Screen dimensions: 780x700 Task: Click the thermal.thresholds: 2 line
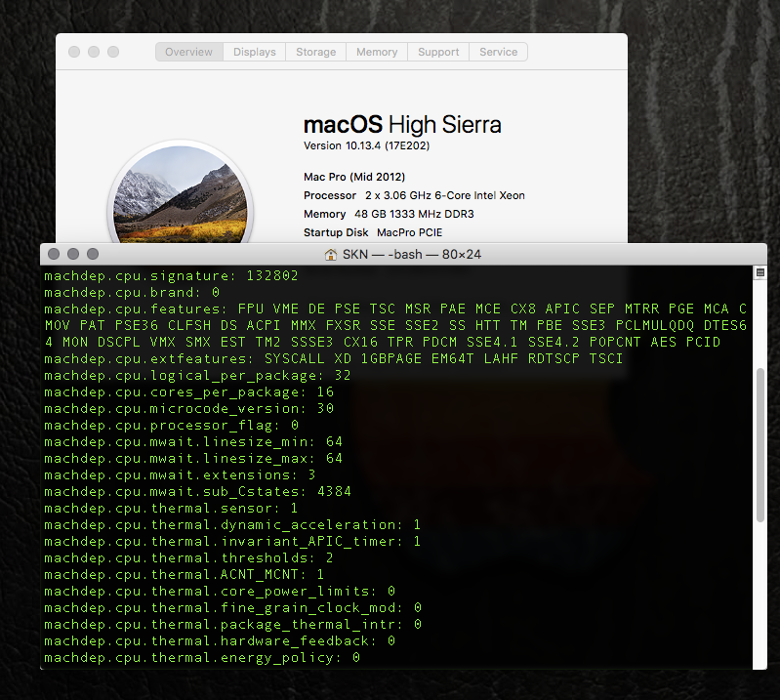pos(189,557)
